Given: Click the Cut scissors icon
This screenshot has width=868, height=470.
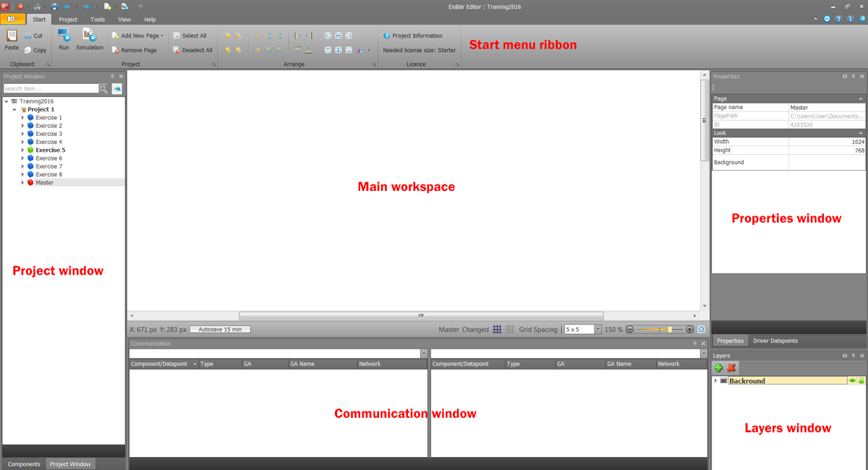Looking at the screenshot, I should (28, 35).
